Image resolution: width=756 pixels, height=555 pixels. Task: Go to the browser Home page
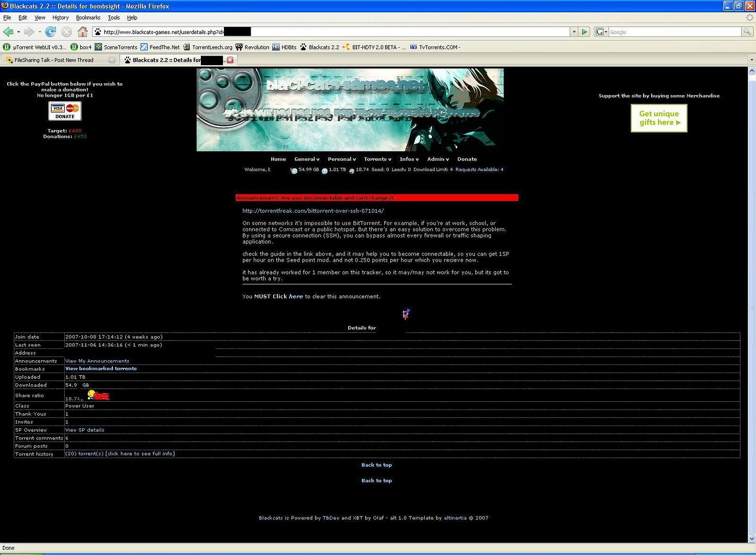point(83,32)
